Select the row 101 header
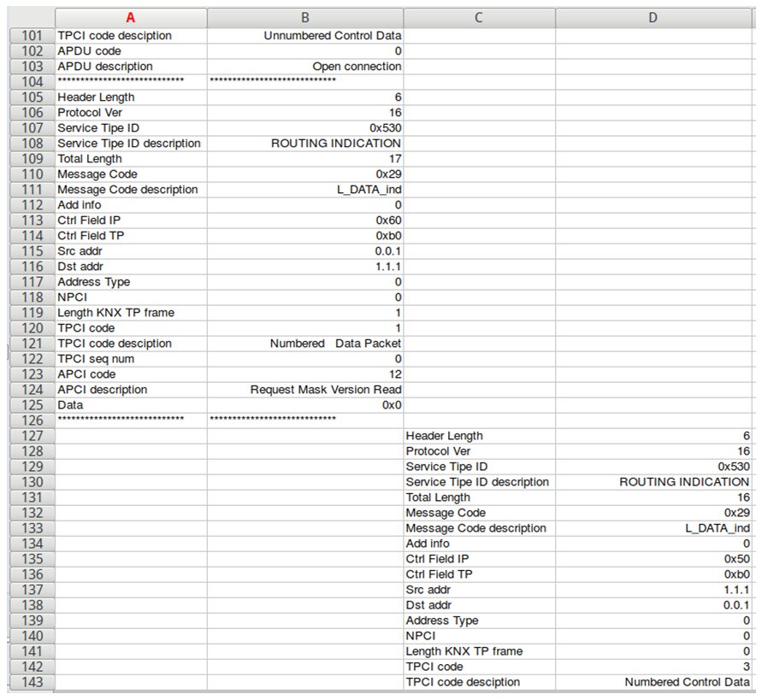Image resolution: width=762 pixels, height=700 pixels. pos(32,36)
